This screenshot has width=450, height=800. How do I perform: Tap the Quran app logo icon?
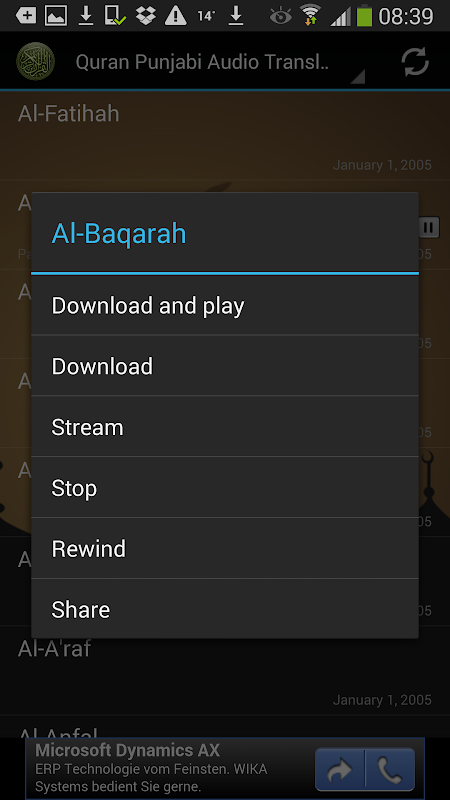click(35, 62)
